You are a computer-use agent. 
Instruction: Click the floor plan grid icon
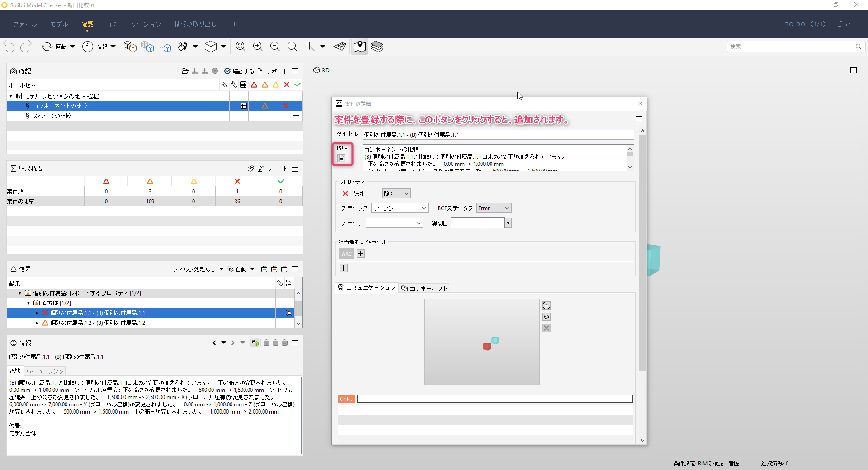click(340, 47)
